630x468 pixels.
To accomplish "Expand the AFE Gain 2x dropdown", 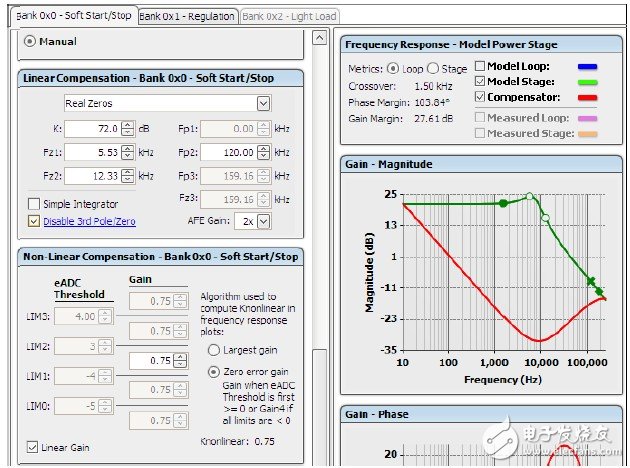I will pos(263,221).
